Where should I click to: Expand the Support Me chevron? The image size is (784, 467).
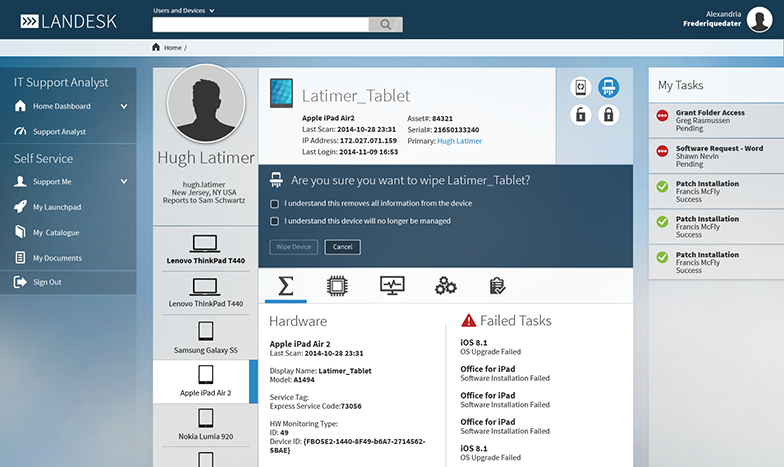tap(124, 182)
